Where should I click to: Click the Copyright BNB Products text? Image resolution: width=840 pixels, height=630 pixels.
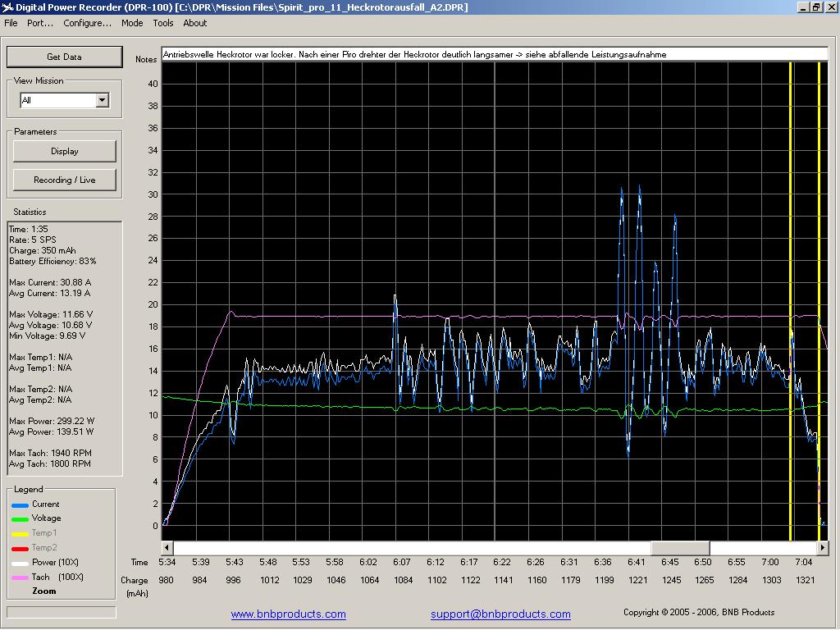click(699, 612)
